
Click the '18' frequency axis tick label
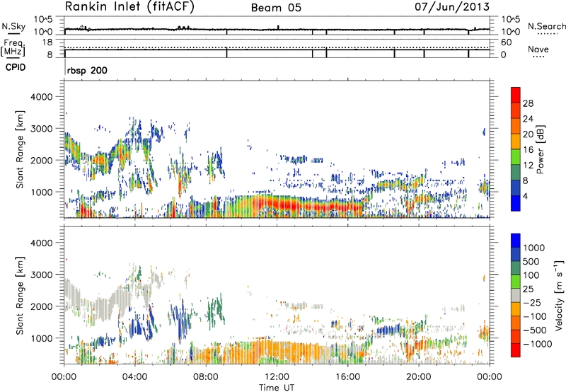click(x=47, y=42)
